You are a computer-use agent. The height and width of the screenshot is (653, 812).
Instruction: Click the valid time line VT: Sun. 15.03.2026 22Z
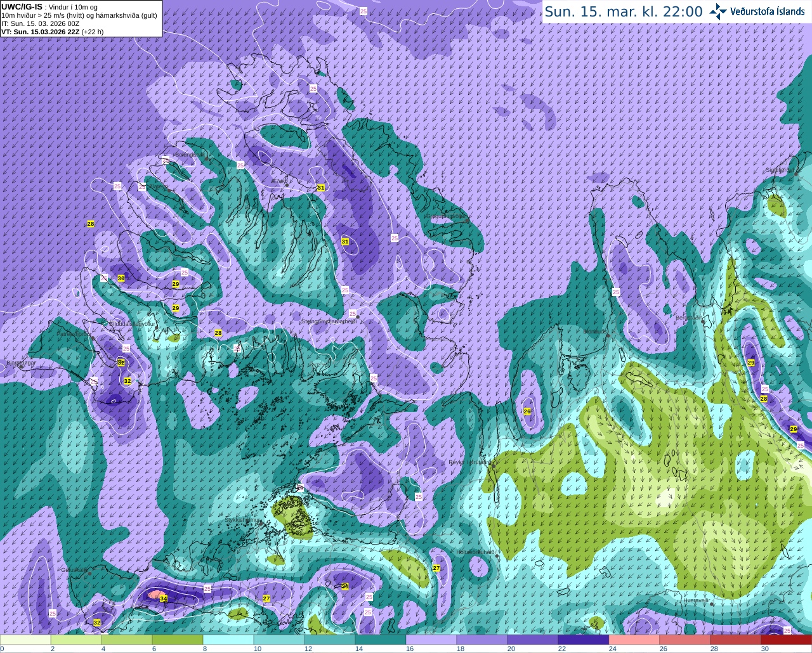[41, 32]
